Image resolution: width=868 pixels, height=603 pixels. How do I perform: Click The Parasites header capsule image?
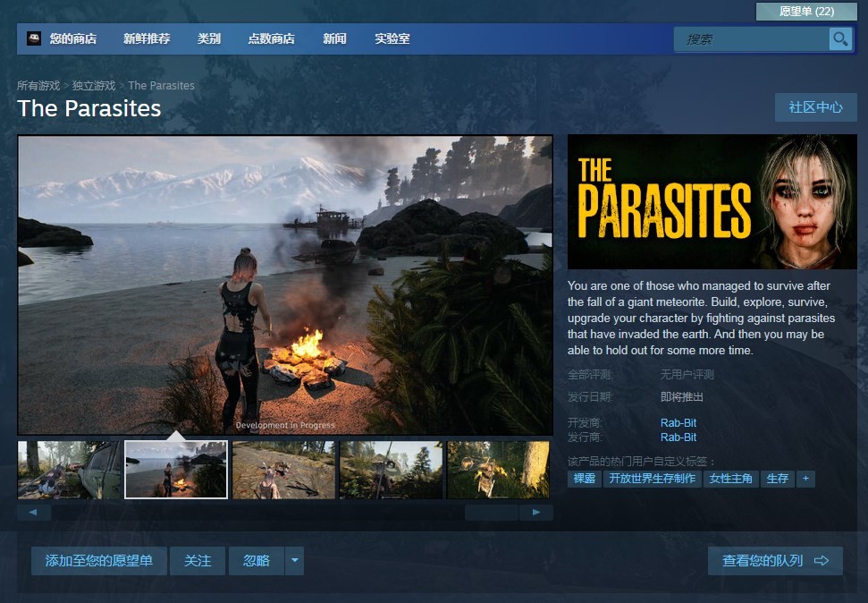point(712,201)
